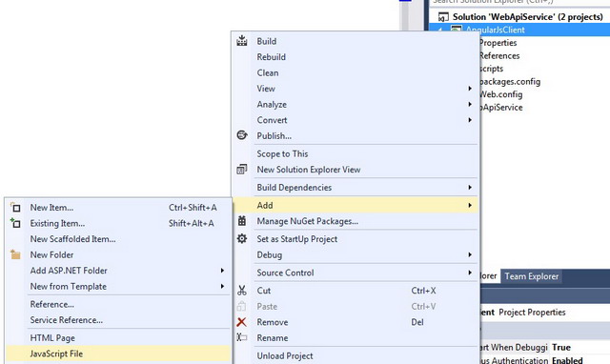Expand the Build Dependencies submenu arrow

[x=470, y=188]
